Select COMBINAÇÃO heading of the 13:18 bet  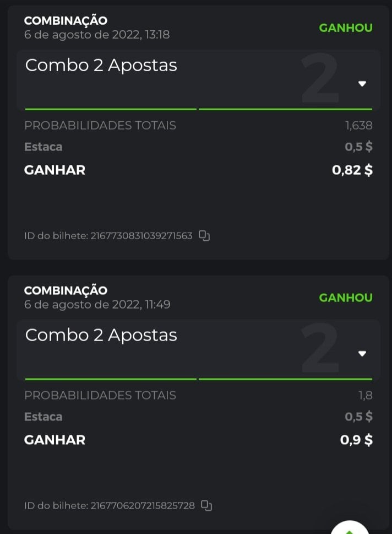(x=66, y=20)
